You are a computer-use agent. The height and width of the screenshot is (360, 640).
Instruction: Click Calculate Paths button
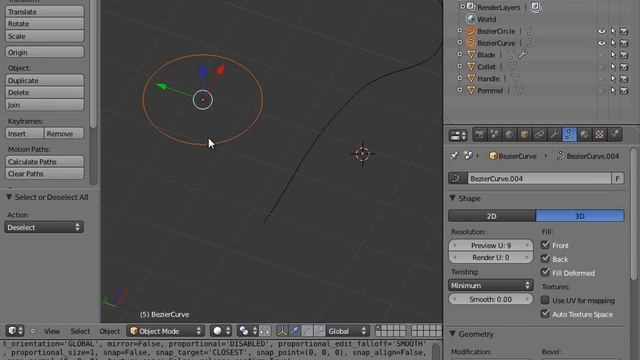point(44,162)
